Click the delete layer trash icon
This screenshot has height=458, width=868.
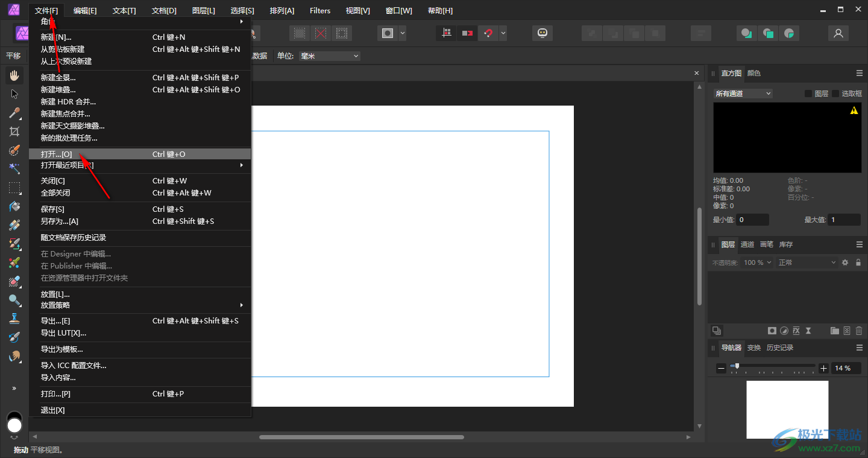859,331
